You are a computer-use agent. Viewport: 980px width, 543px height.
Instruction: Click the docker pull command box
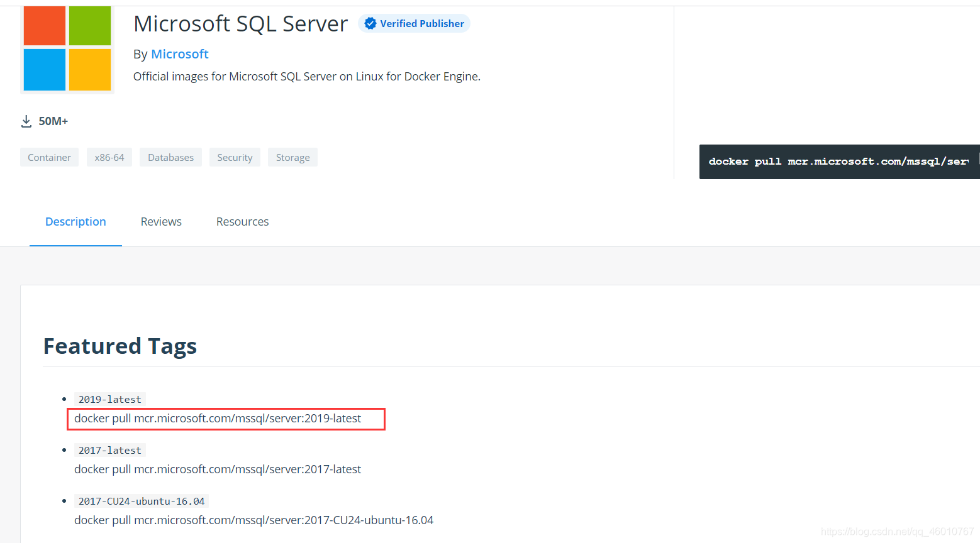coord(839,162)
